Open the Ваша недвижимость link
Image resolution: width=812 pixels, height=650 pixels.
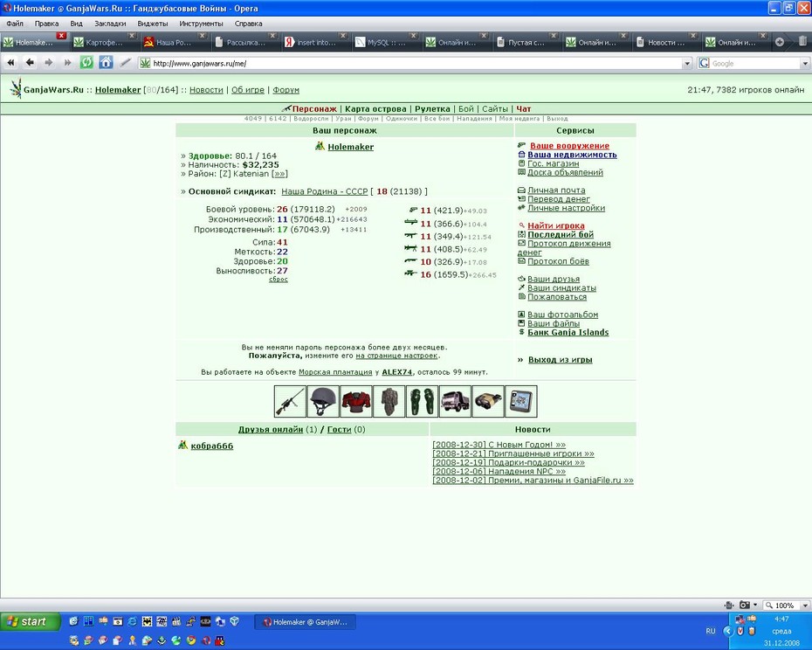572,155
